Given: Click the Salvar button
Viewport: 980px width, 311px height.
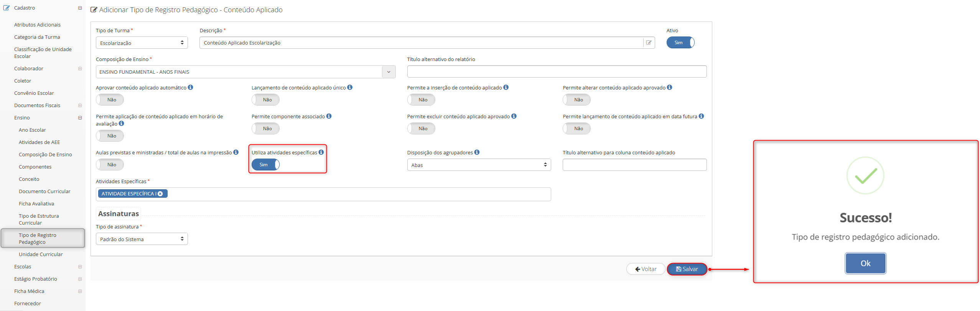Looking at the screenshot, I should 687,269.
